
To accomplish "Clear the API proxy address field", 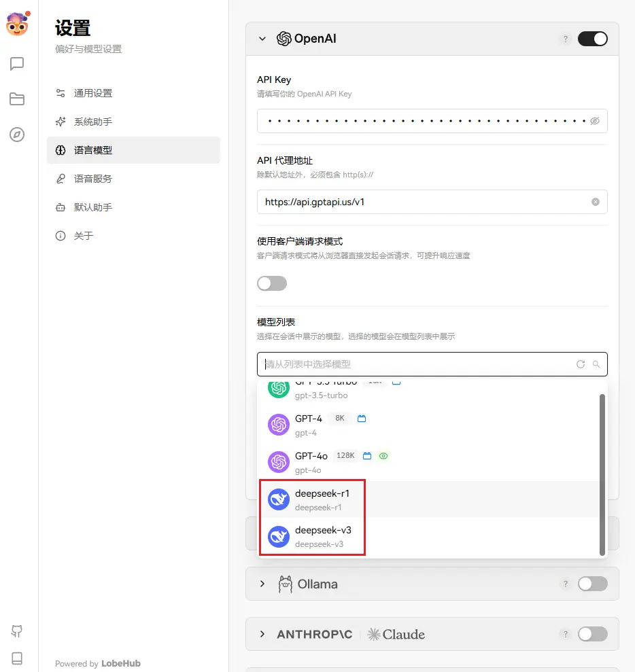I will pyautogui.click(x=596, y=202).
